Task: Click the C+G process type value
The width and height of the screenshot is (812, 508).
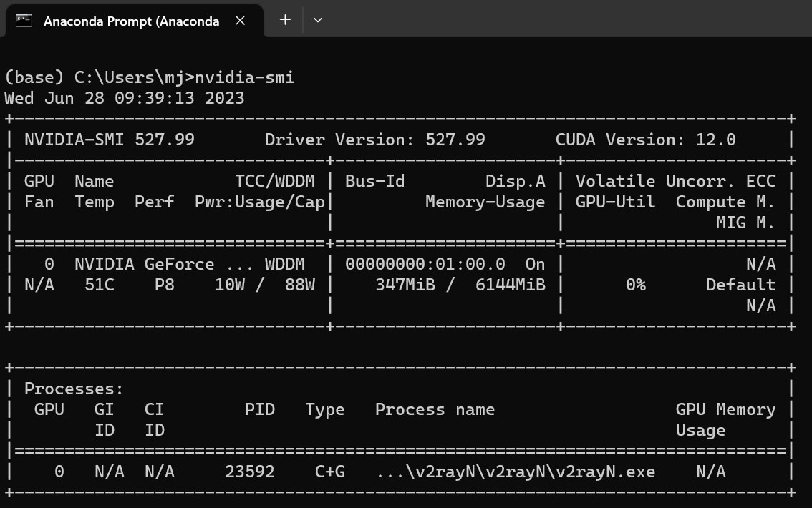Action: point(324,472)
